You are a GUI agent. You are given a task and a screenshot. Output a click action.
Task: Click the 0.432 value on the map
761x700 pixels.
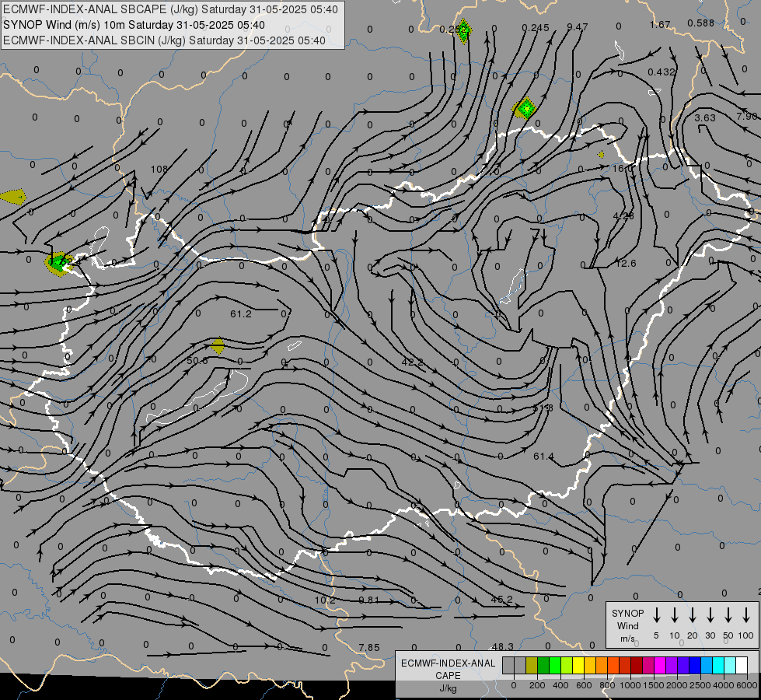[661, 72]
